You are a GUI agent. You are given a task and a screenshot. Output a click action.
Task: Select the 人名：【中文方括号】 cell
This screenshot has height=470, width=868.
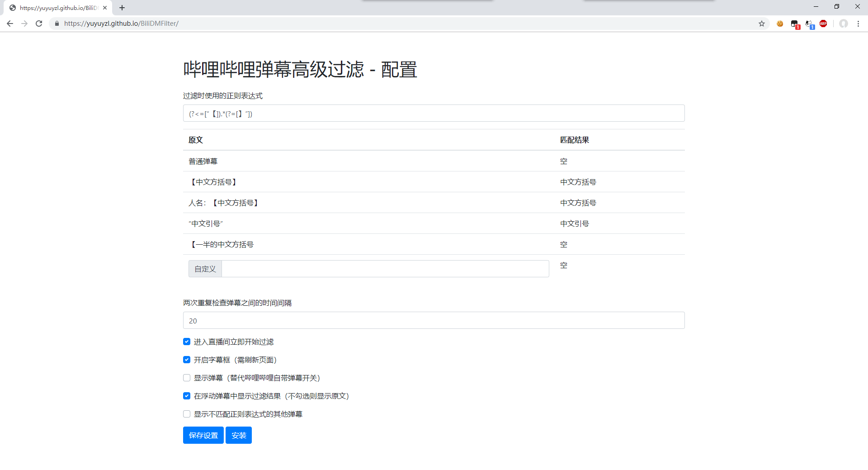tap(369, 203)
